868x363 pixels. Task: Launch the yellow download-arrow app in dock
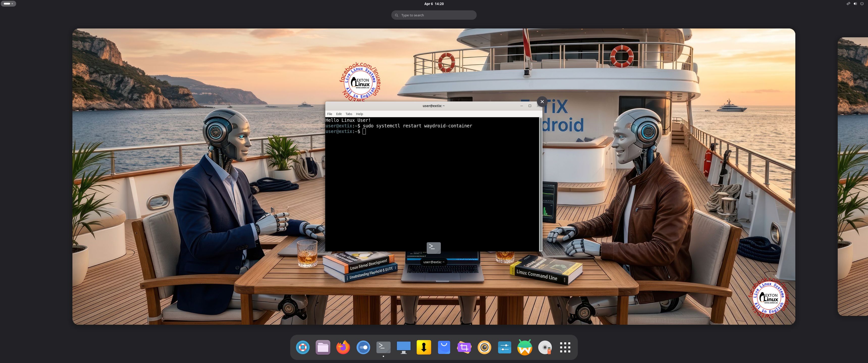point(424,347)
